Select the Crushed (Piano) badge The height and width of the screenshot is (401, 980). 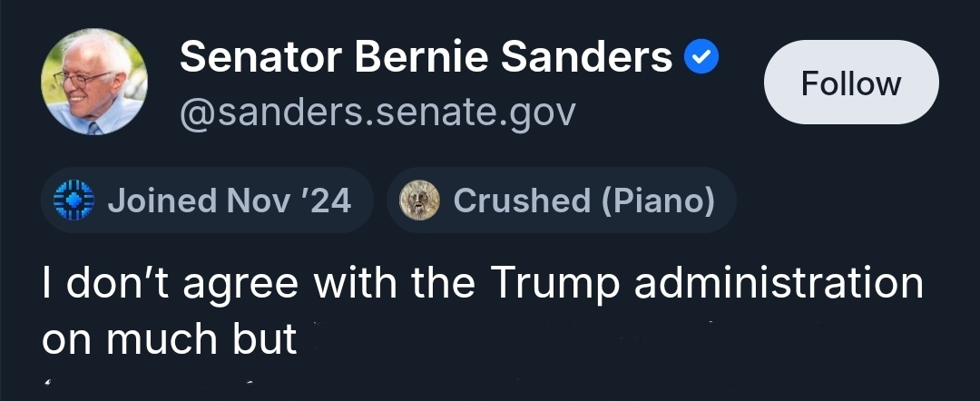pos(561,200)
